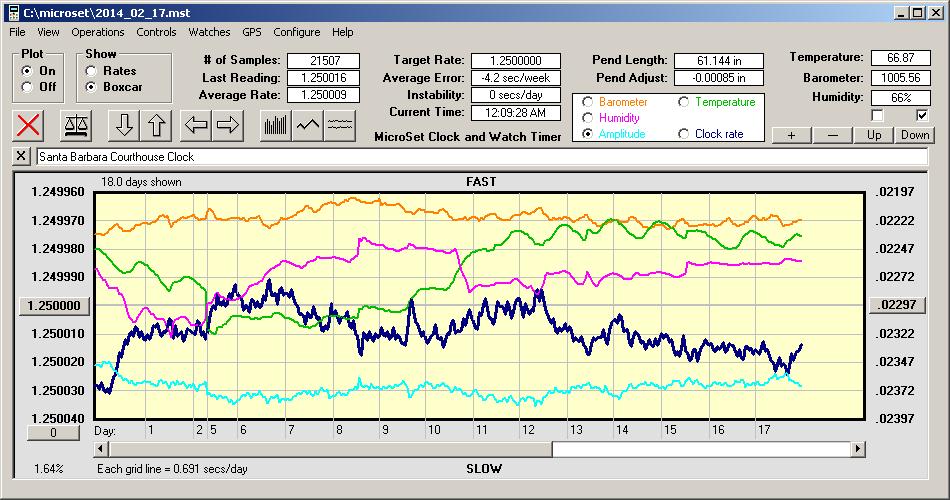This screenshot has width=950, height=500.
Task: Click the Pend Adjust value field
Action: [719, 78]
